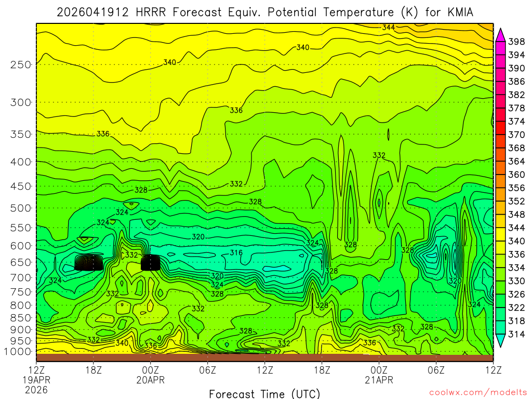
Task: Click the magenta up arrow atop the colorbar
Action: click(x=501, y=34)
